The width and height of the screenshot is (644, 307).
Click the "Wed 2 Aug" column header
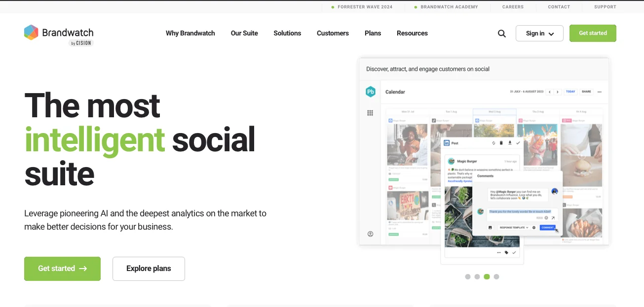coord(494,112)
